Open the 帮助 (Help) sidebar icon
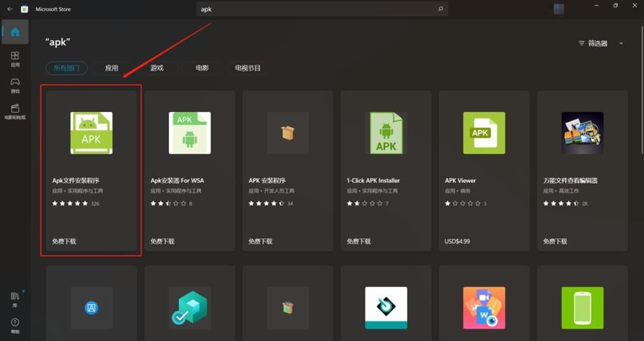This screenshot has width=644, height=341. point(15,325)
